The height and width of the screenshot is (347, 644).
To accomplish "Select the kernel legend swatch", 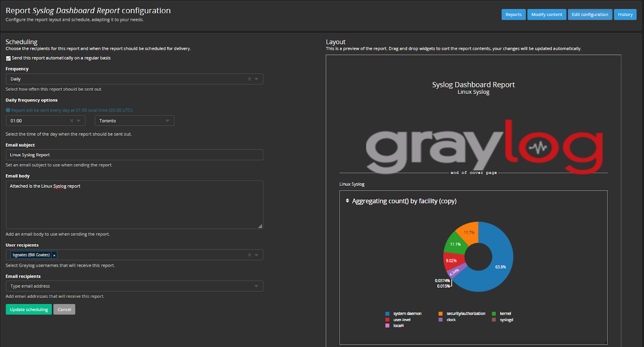I will tap(493, 314).
